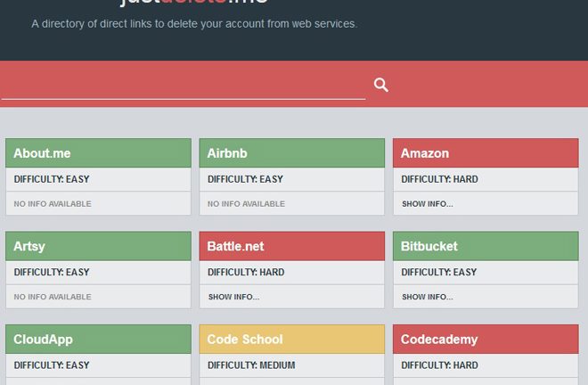This screenshot has height=385, width=588.
Task: Open the Airbnb deletion link
Action: pyautogui.click(x=291, y=153)
